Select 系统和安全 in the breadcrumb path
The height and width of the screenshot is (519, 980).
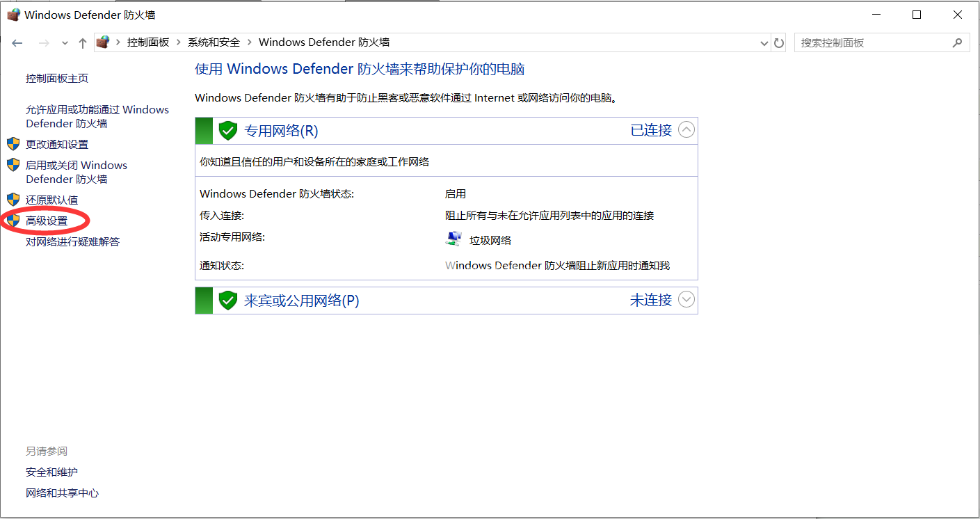coord(214,42)
